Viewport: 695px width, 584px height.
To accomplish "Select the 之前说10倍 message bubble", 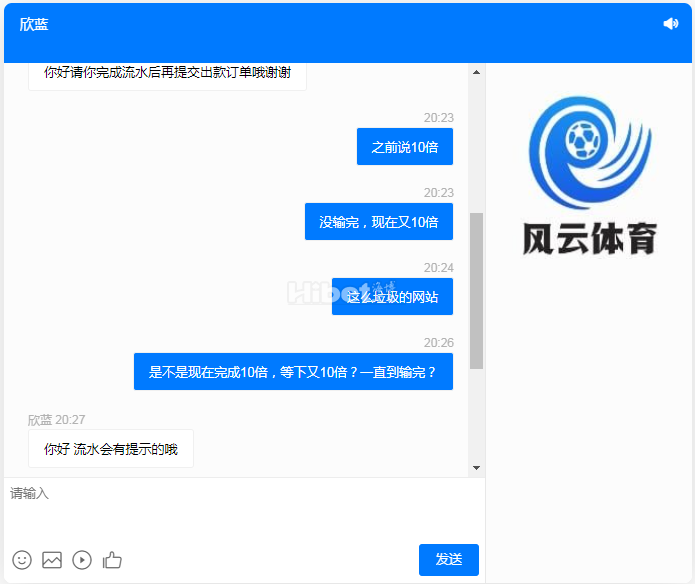I will [404, 147].
